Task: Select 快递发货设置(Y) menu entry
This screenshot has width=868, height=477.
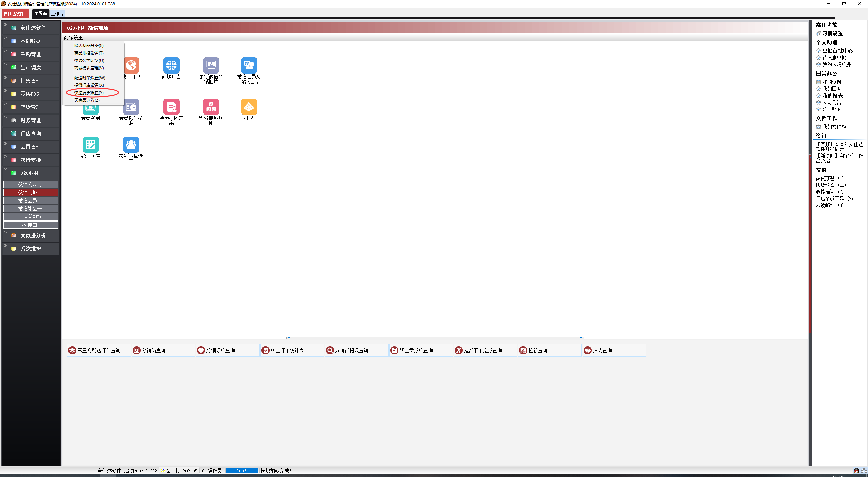Action: pos(89,92)
